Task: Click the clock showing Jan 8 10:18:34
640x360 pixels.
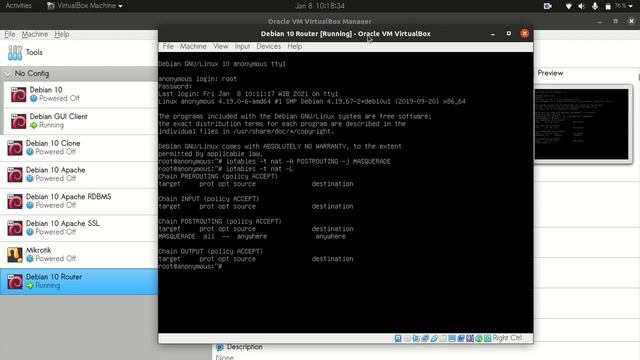Action: [x=320, y=6]
